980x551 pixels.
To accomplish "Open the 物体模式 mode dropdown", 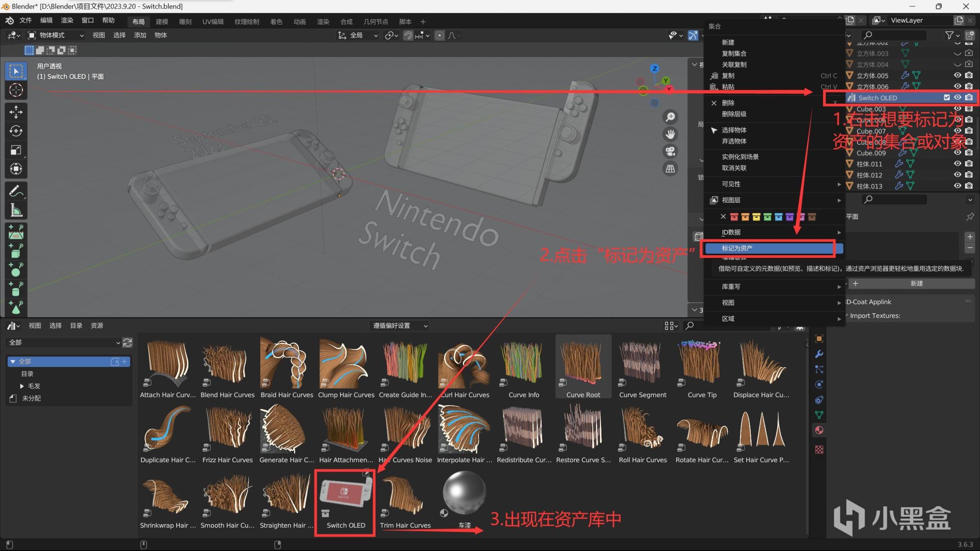I will [56, 35].
